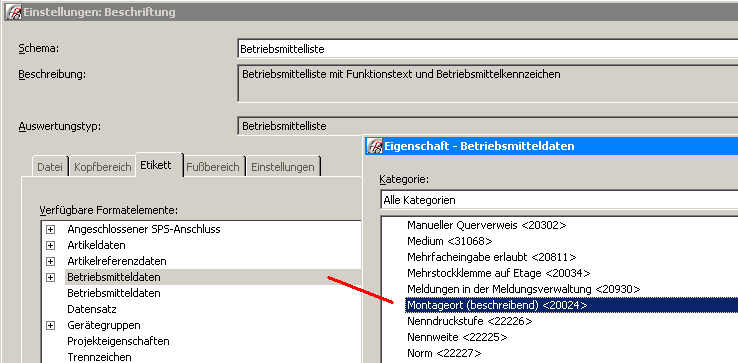738x363 pixels.
Task: Expand Angeschlossener SPS-Anschluss node
Action: coord(50,230)
